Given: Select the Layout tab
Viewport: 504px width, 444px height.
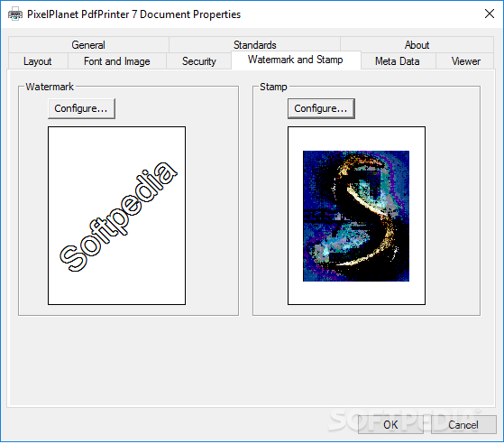Looking at the screenshot, I should point(38,61).
